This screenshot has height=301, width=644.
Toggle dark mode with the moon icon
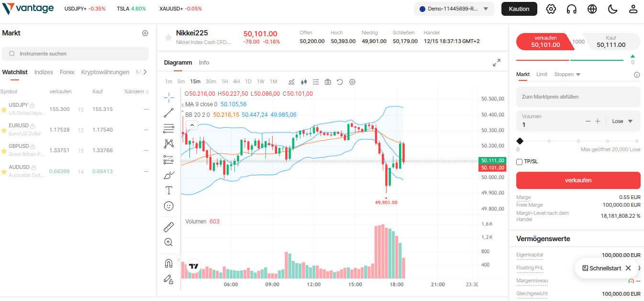point(612,9)
